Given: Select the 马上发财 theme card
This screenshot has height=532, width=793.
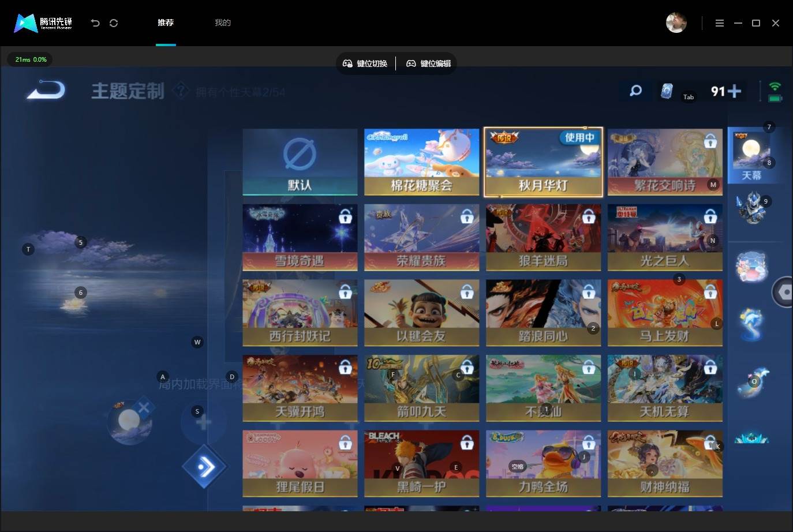Looking at the screenshot, I should (665, 313).
